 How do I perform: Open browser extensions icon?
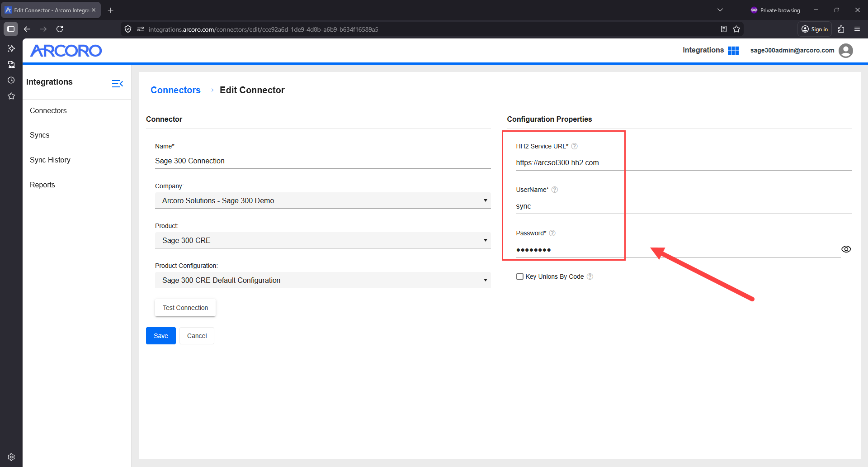pyautogui.click(x=841, y=29)
